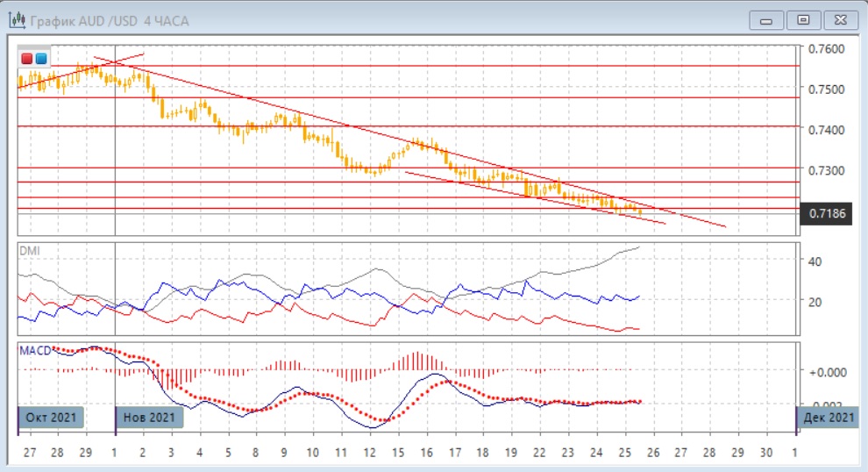Image resolution: width=868 pixels, height=472 pixels.
Task: Click date 30 on the time axis
Action: 766,453
